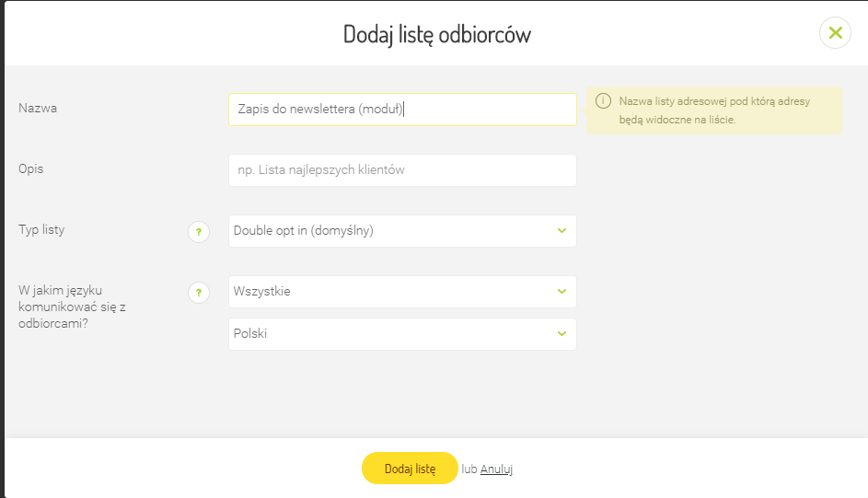The height and width of the screenshot is (498, 868).
Task: Expand the Wszystkie language scope dropdown
Action: (x=396, y=292)
